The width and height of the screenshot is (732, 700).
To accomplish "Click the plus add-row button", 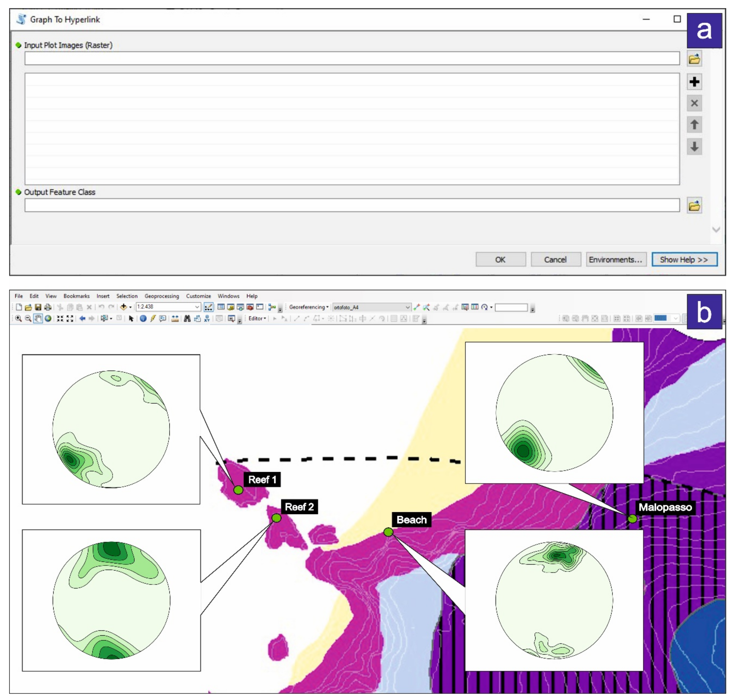I will (x=694, y=82).
